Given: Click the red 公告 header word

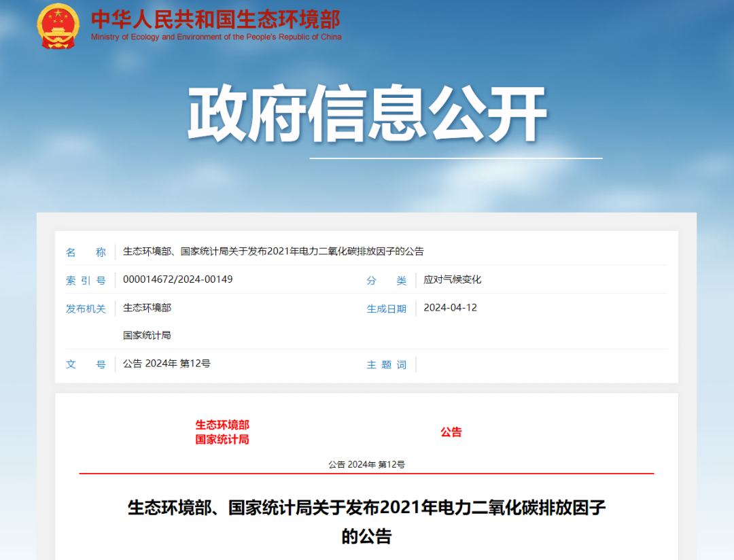Looking at the screenshot, I should pyautogui.click(x=451, y=432).
